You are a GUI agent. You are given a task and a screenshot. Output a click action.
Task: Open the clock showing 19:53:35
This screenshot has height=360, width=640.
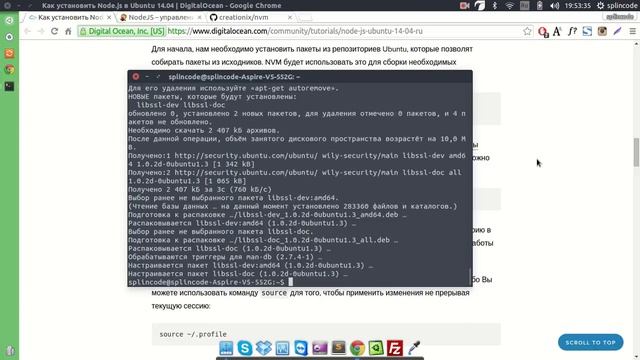pyautogui.click(x=578, y=6)
